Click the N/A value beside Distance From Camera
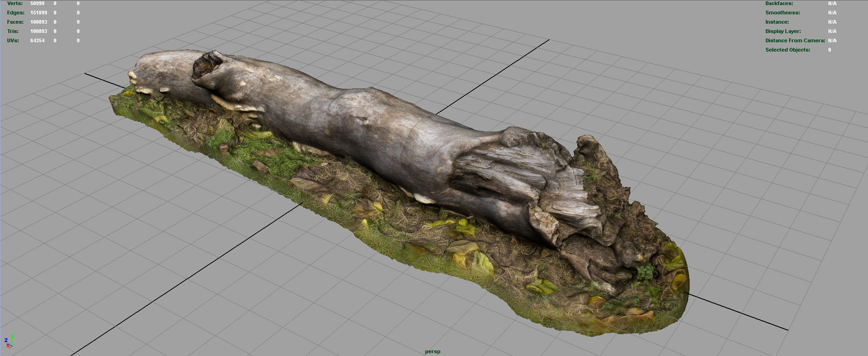The height and width of the screenshot is (356, 868). coord(832,40)
